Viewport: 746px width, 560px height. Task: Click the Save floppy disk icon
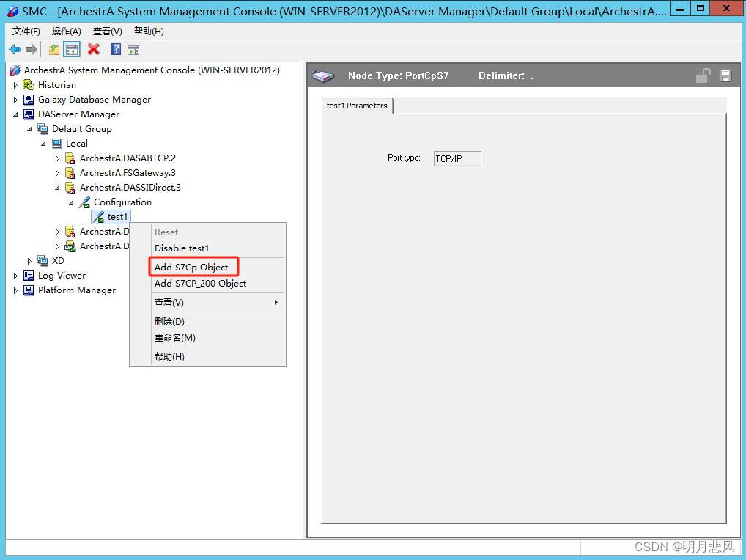click(725, 75)
